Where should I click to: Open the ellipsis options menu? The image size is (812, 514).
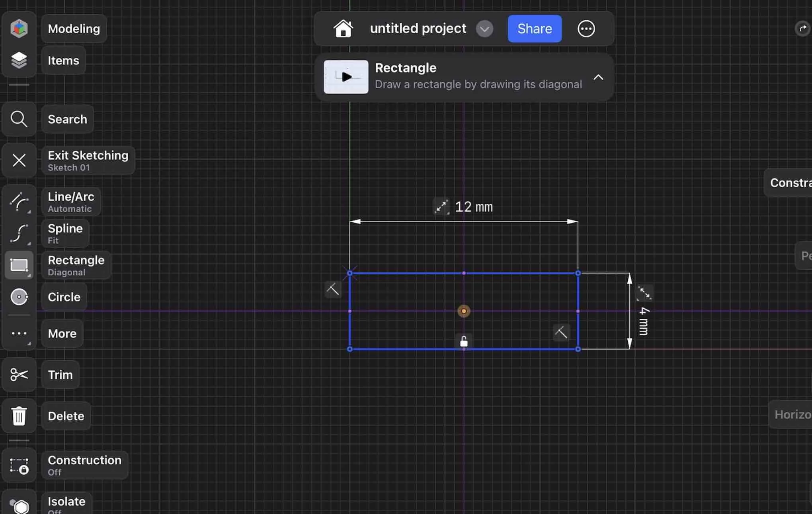tap(586, 29)
